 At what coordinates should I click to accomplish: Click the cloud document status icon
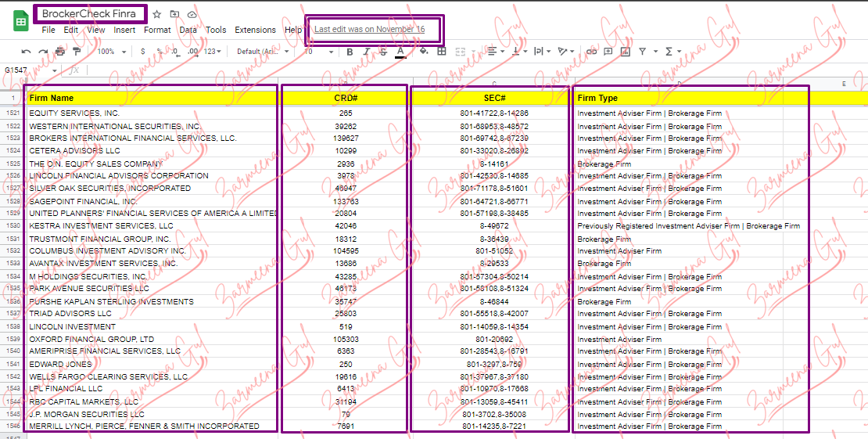pos(192,14)
